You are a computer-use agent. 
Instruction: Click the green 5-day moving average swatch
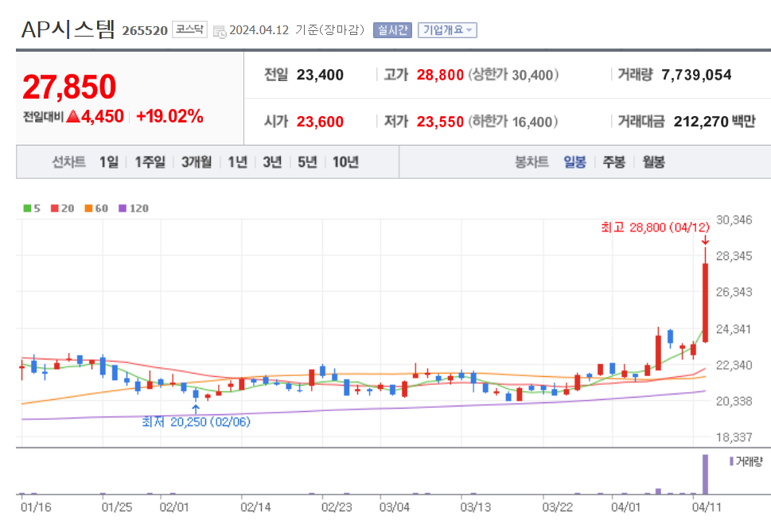pos(28,208)
